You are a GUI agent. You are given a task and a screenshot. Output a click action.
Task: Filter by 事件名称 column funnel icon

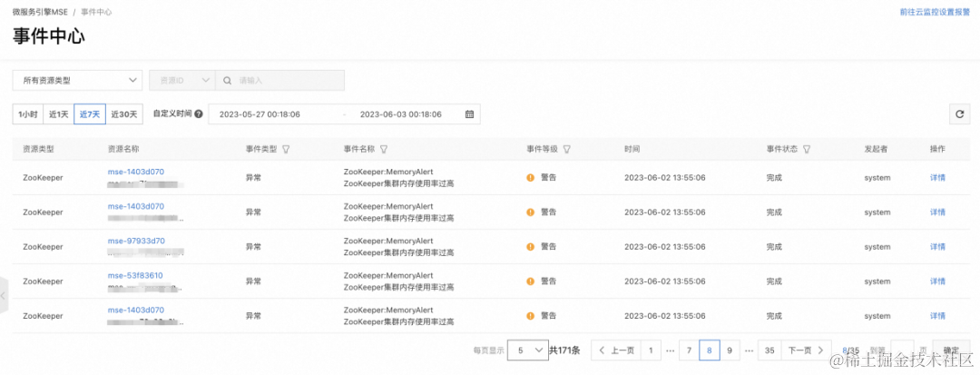coord(384,150)
